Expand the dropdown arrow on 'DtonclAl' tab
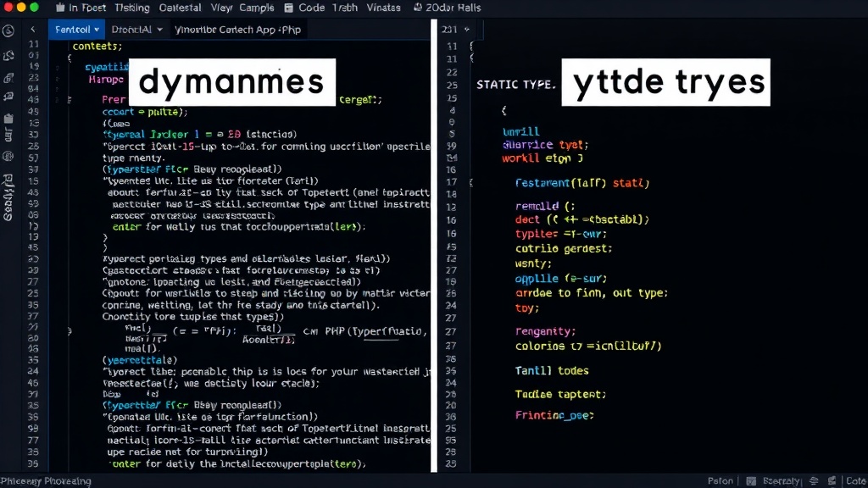The height and width of the screenshot is (488, 868). point(159,30)
